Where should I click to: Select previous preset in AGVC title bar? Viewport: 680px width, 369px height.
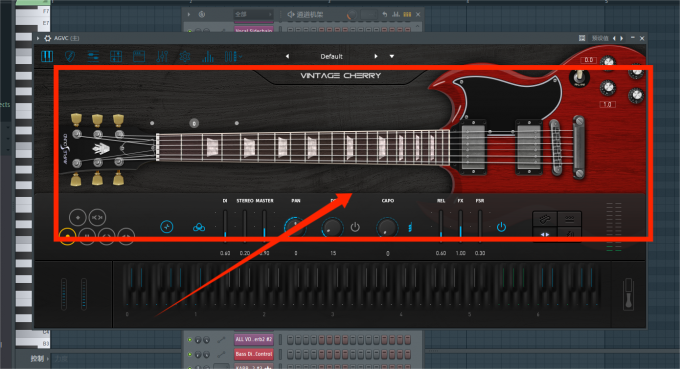tap(614, 38)
